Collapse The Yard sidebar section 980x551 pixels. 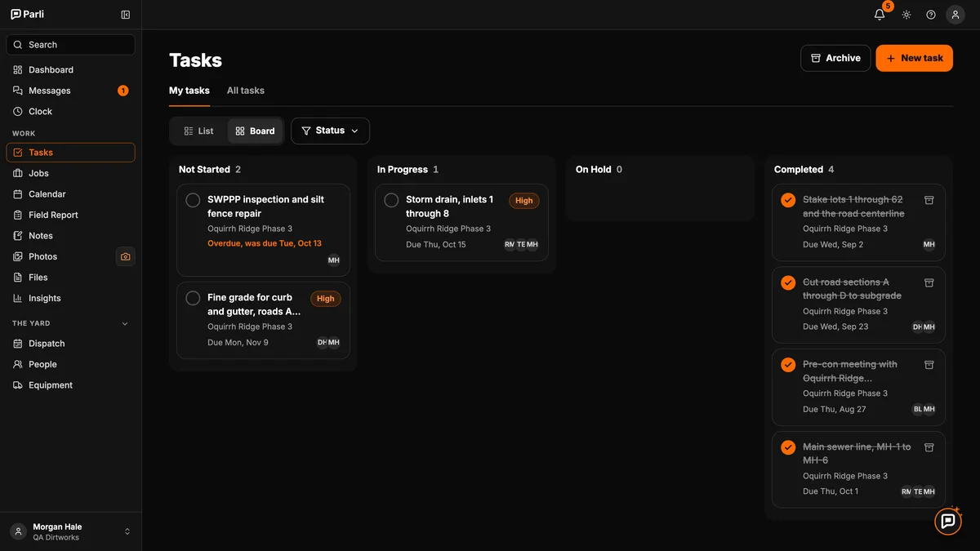(125, 324)
